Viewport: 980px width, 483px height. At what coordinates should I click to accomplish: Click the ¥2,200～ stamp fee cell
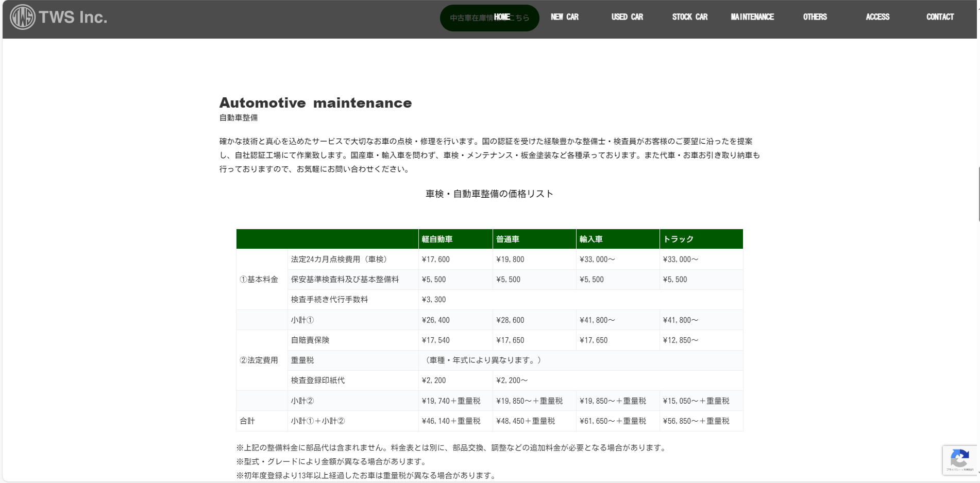point(618,381)
